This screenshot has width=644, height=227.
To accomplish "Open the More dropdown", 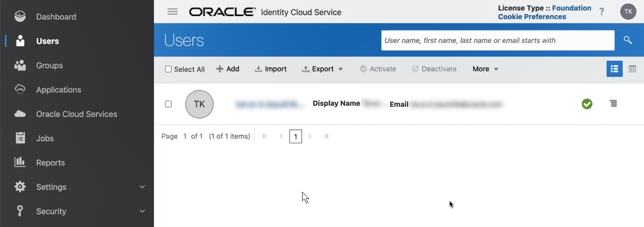I will [x=485, y=69].
